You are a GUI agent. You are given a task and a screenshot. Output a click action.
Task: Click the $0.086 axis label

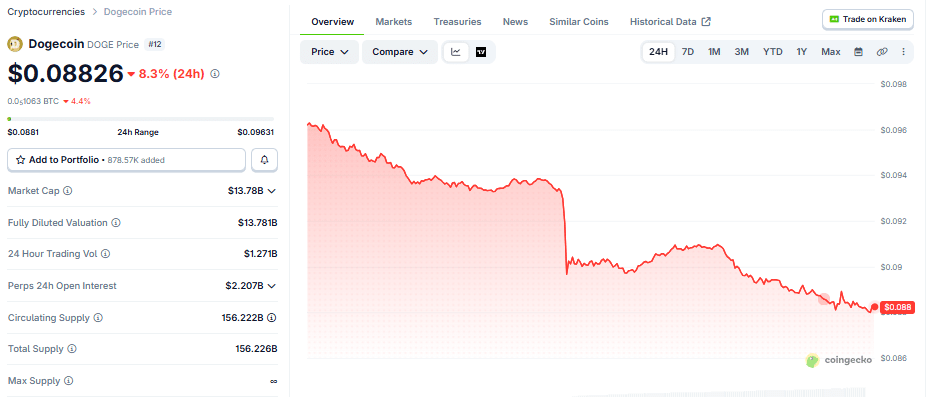coord(894,358)
